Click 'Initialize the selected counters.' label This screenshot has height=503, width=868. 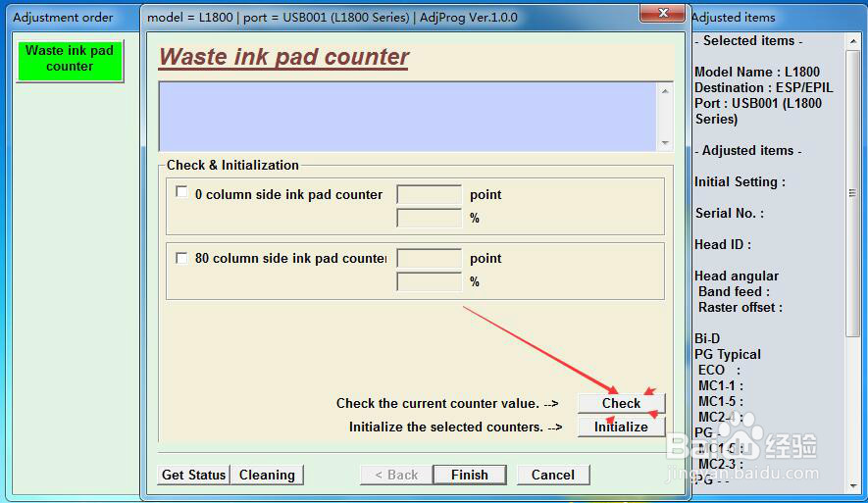[x=445, y=428]
